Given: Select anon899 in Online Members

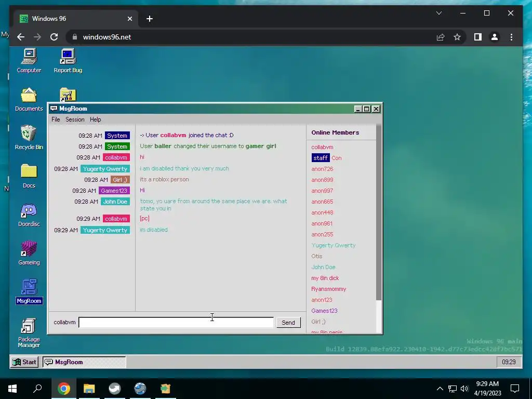Looking at the screenshot, I should click(x=322, y=180).
